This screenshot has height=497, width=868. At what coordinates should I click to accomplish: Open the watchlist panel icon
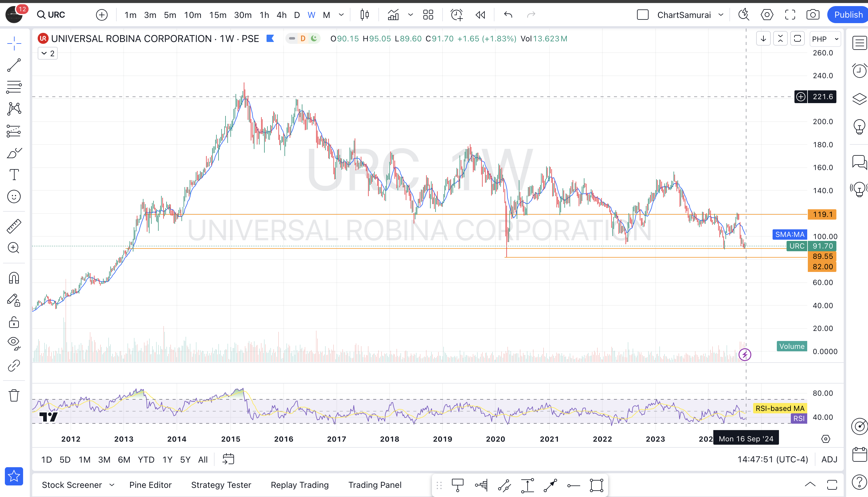click(x=859, y=43)
